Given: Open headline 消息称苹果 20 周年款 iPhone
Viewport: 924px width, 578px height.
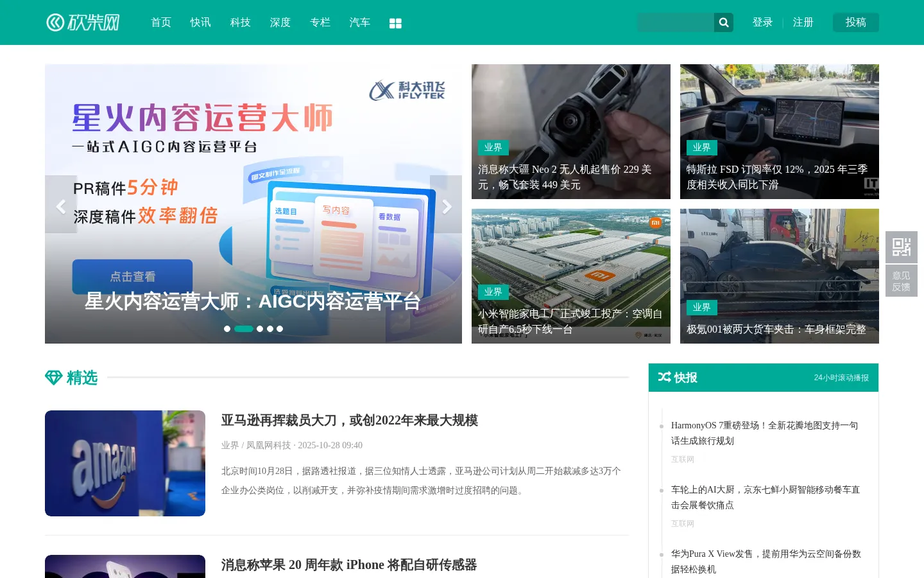Looking at the screenshot, I should point(349,565).
